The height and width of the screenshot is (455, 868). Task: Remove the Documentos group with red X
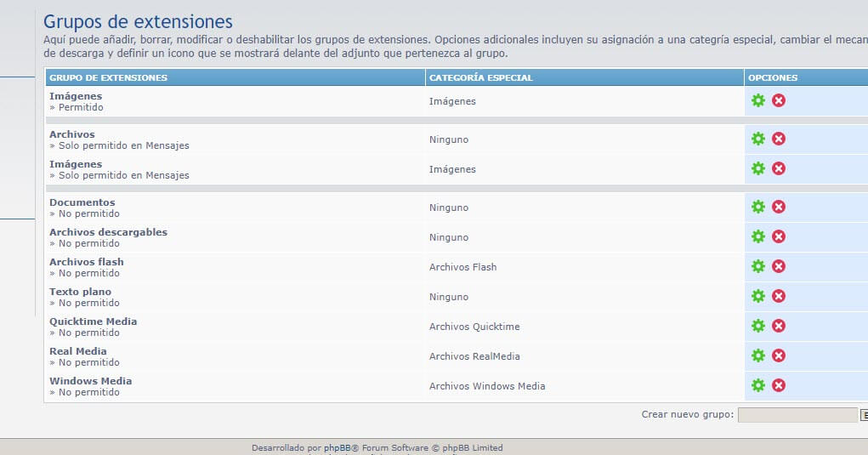779,207
